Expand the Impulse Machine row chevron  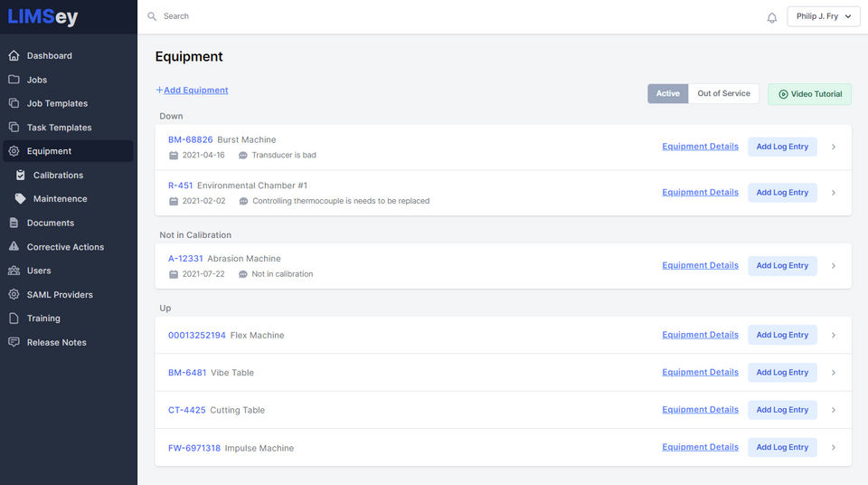point(833,448)
